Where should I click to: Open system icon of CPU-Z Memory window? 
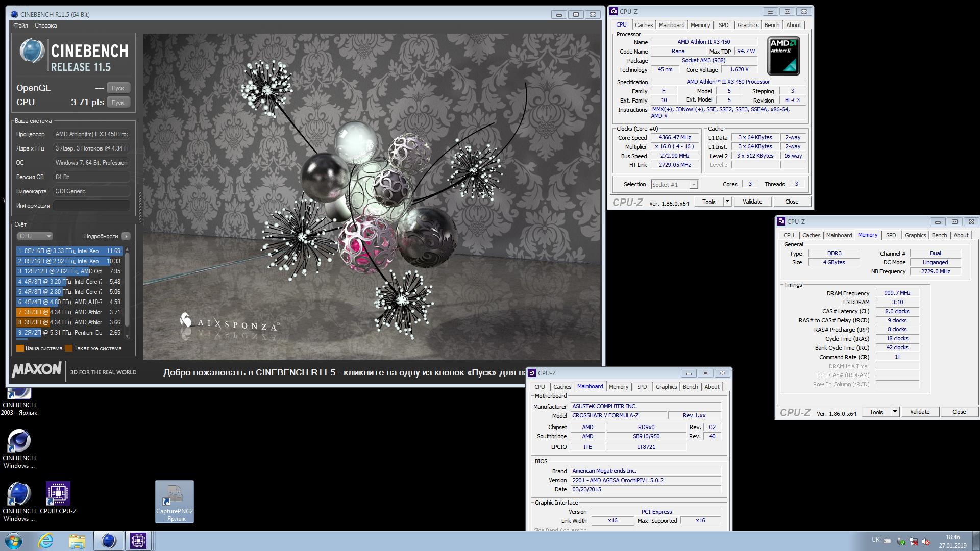[x=781, y=221]
